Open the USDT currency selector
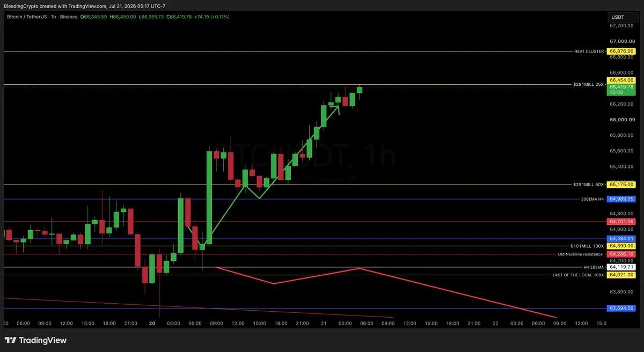644x352 pixels. pos(622,17)
